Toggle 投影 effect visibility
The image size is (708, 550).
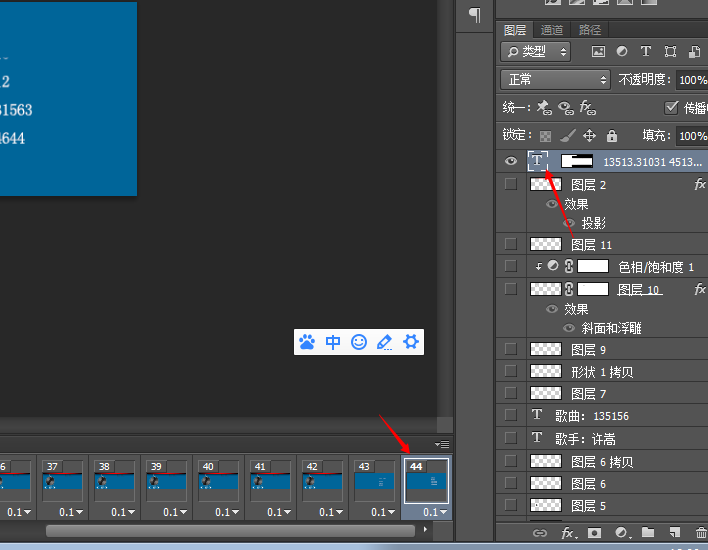click(x=569, y=223)
